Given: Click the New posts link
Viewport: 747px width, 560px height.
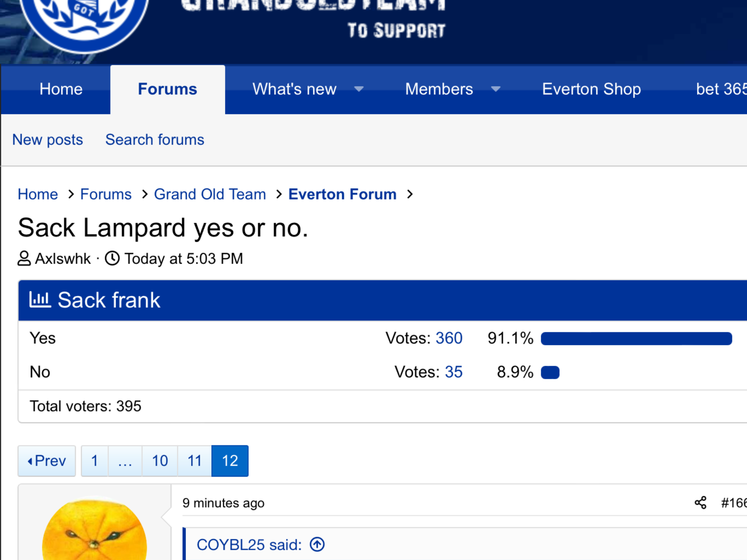Looking at the screenshot, I should click(48, 140).
